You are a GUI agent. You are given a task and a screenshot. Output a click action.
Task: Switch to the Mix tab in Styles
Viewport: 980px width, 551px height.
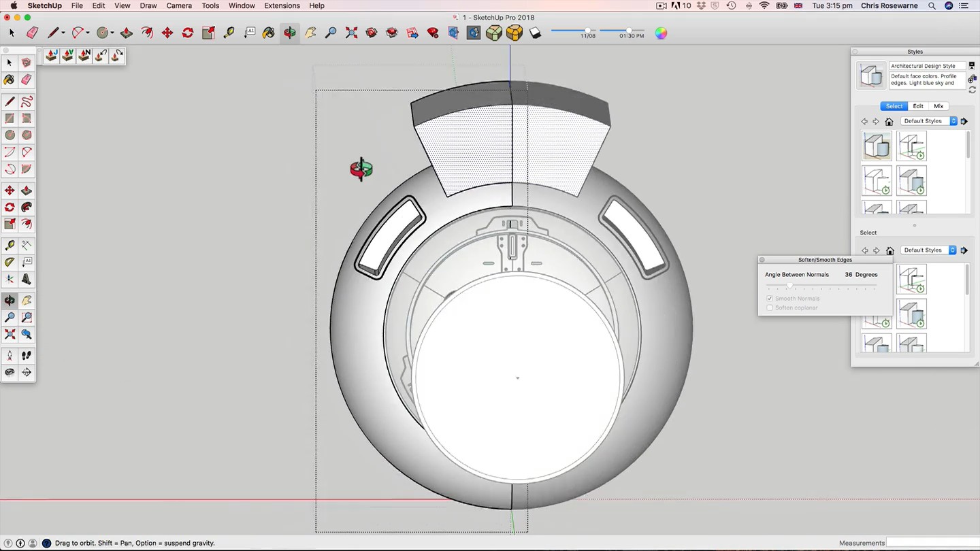[938, 106]
